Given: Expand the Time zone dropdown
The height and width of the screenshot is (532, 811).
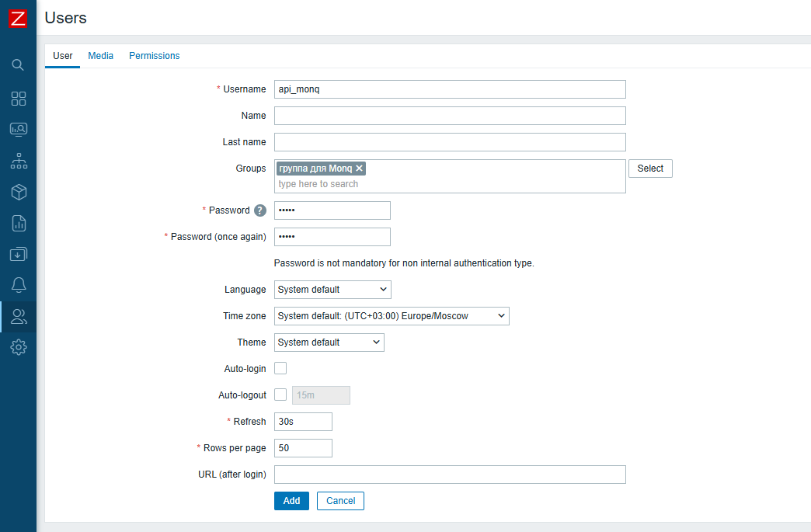Looking at the screenshot, I should (x=392, y=316).
